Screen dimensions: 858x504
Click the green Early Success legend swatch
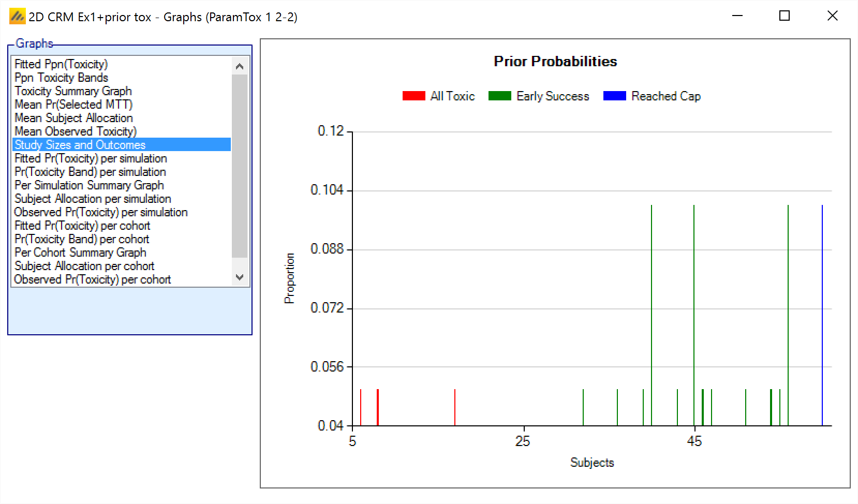(499, 96)
